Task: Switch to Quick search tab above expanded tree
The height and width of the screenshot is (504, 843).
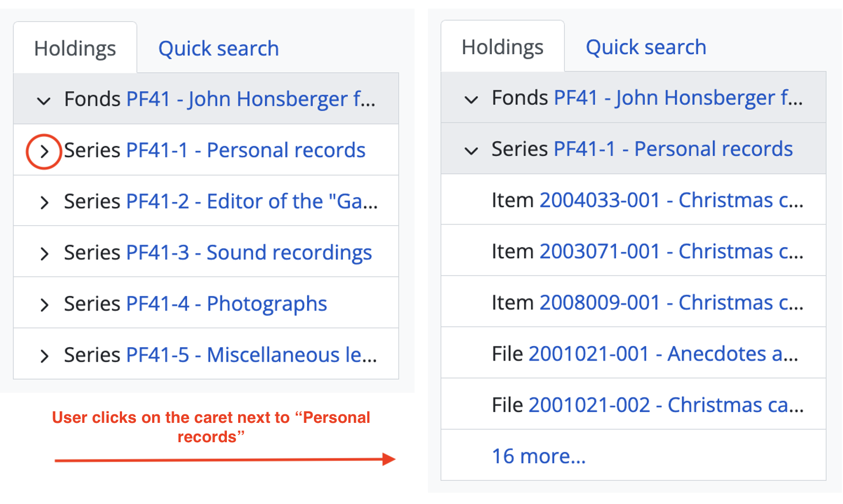Action: tap(646, 47)
